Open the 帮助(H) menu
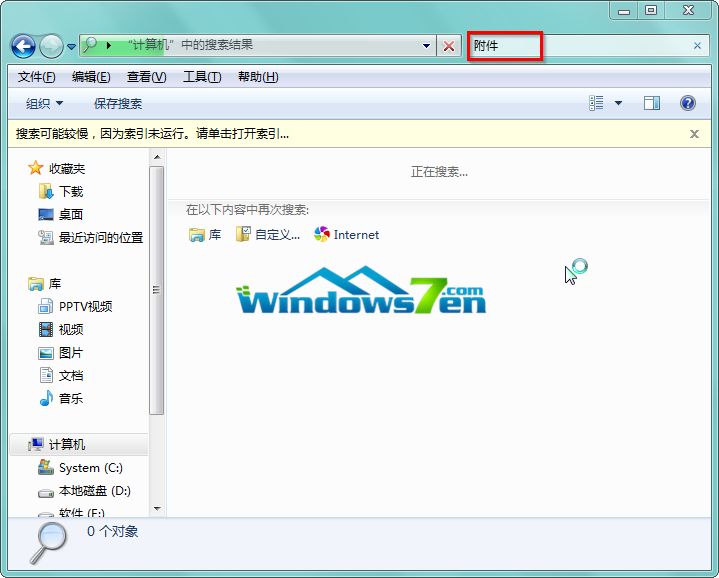 coord(258,77)
